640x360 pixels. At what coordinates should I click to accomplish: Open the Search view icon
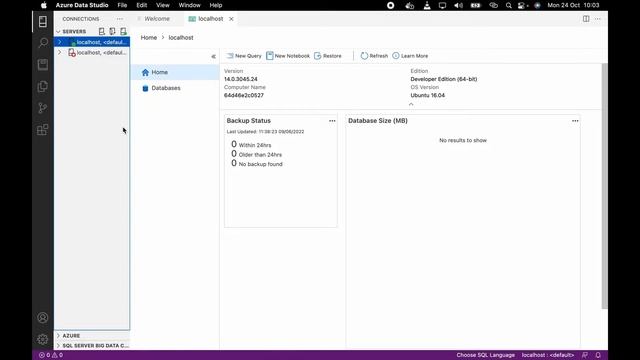pos(42,43)
